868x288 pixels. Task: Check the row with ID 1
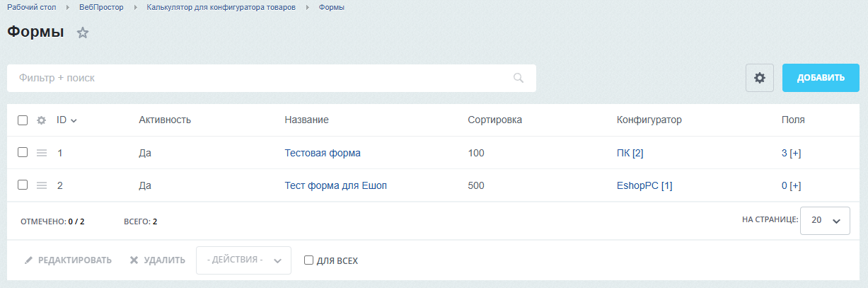[x=23, y=152]
